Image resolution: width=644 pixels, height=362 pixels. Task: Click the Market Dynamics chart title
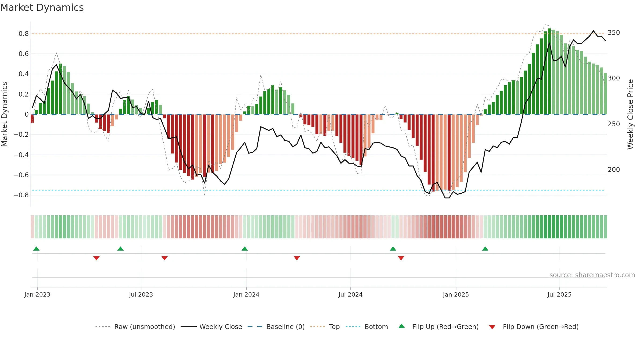pyautogui.click(x=42, y=8)
